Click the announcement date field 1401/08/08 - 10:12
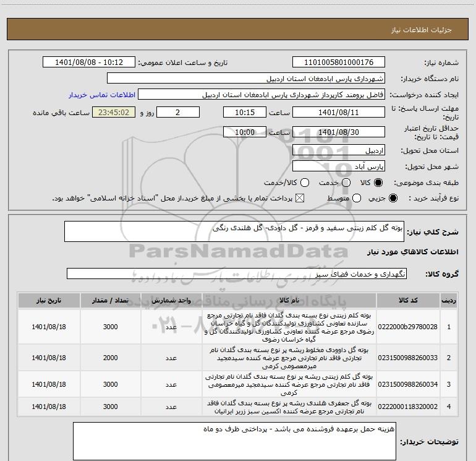 pyautogui.click(x=88, y=62)
